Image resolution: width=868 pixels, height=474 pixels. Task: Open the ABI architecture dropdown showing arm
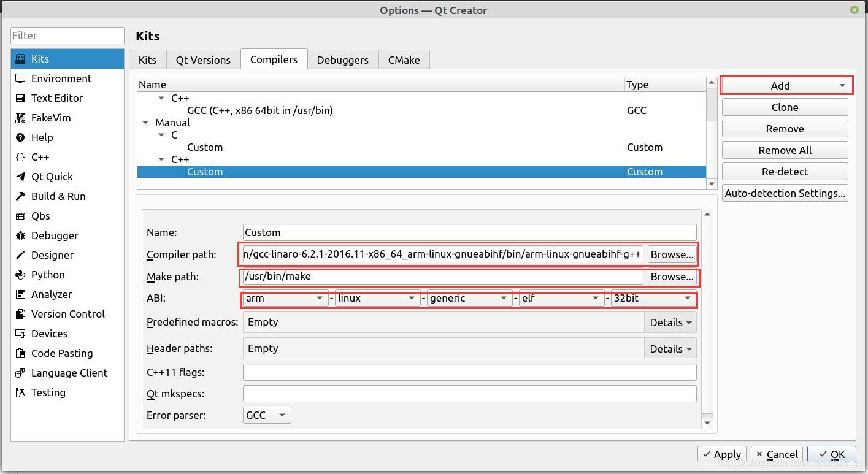285,298
